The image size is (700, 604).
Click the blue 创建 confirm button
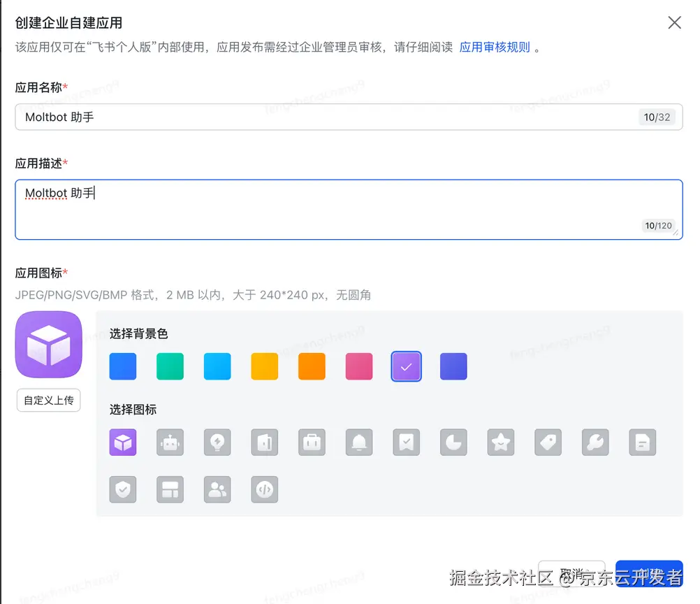coord(649,572)
